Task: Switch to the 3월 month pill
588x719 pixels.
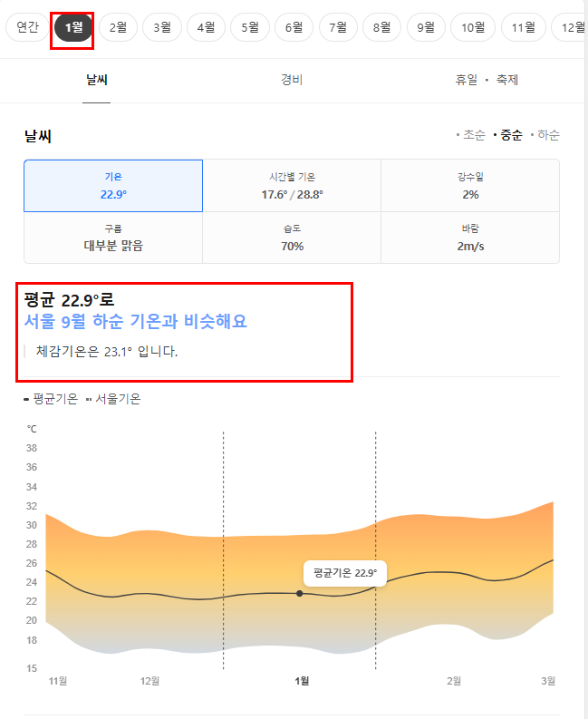Action: (x=162, y=27)
